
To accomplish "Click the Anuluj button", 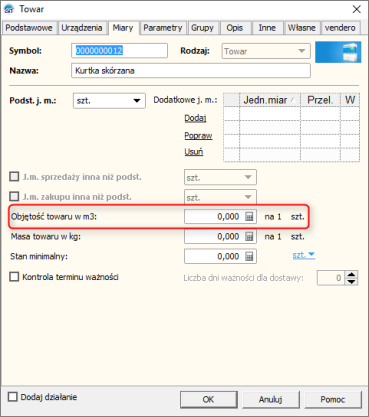I will [270, 399].
